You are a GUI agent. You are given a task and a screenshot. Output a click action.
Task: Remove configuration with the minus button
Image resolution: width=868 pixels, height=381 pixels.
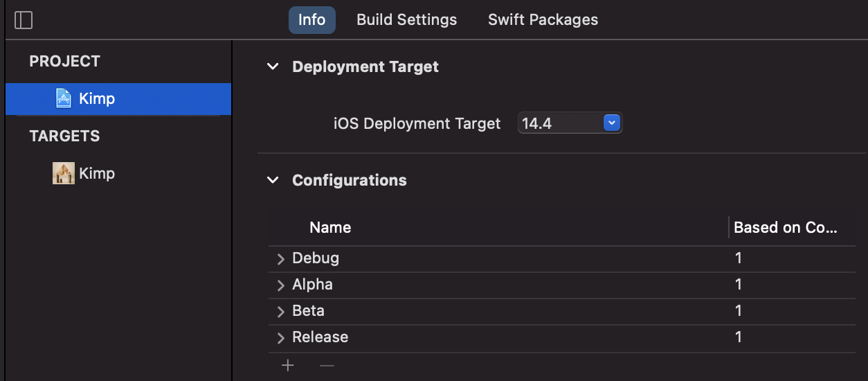pos(327,365)
